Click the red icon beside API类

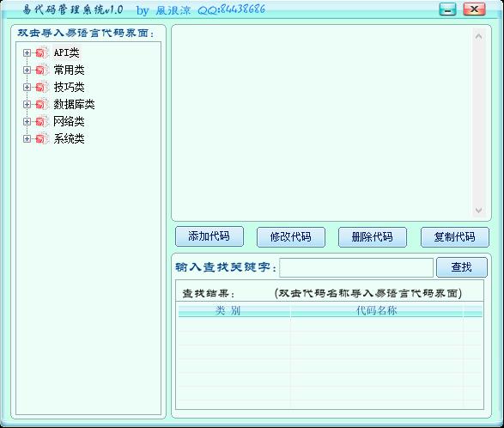(41, 52)
